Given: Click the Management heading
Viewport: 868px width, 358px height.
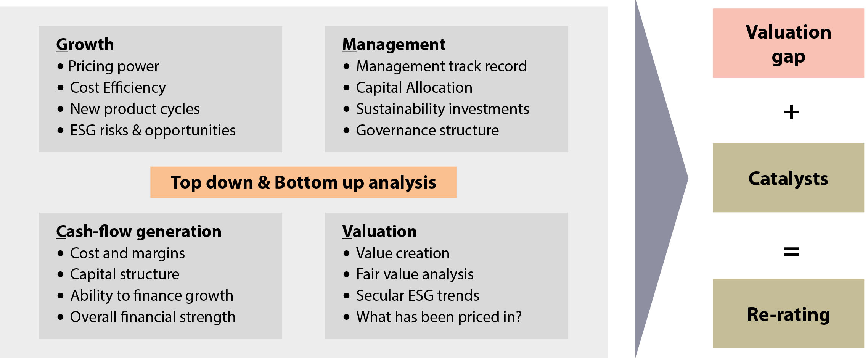Looking at the screenshot, I should coord(394,45).
